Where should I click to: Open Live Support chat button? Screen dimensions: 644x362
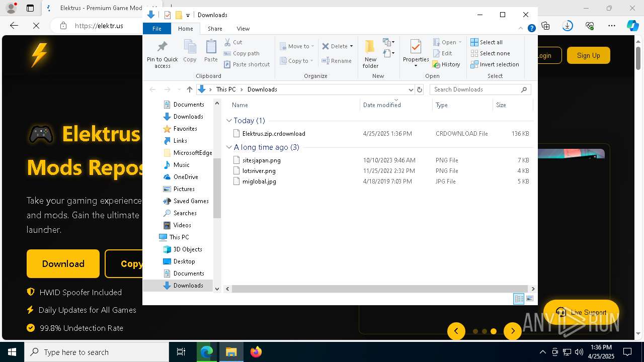581,312
